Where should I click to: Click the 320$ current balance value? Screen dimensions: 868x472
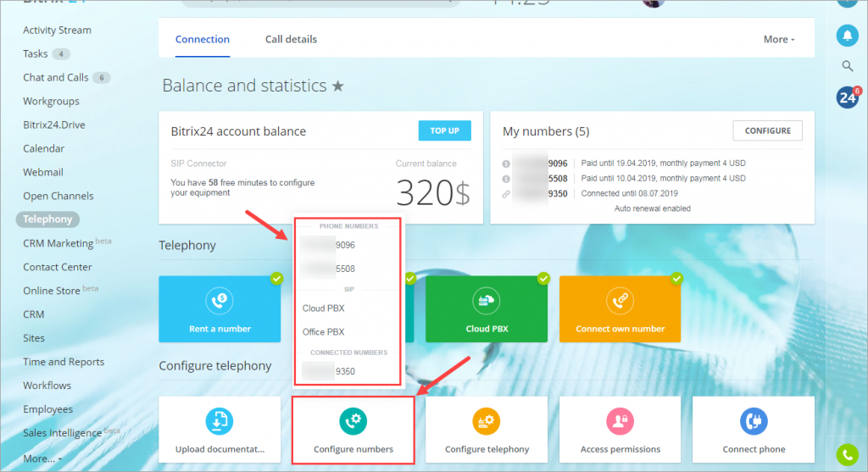pos(433,193)
